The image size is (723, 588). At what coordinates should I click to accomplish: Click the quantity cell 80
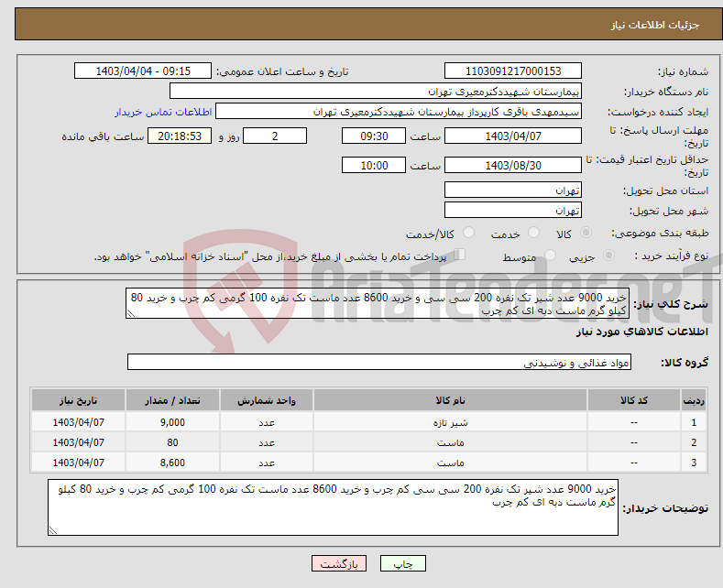pyautogui.click(x=172, y=442)
